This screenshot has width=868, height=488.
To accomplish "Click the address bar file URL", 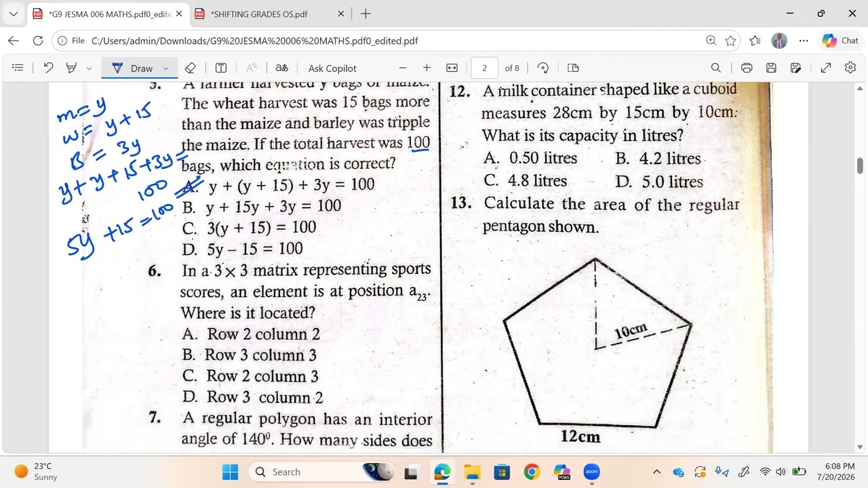I will pyautogui.click(x=254, y=41).
